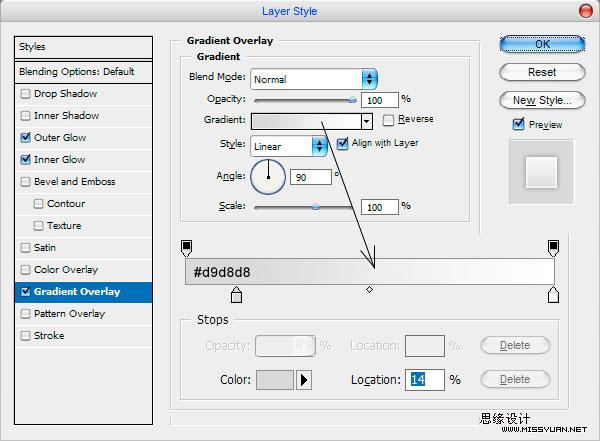Click the Angle field showing 90
The image size is (600, 441).
point(311,177)
